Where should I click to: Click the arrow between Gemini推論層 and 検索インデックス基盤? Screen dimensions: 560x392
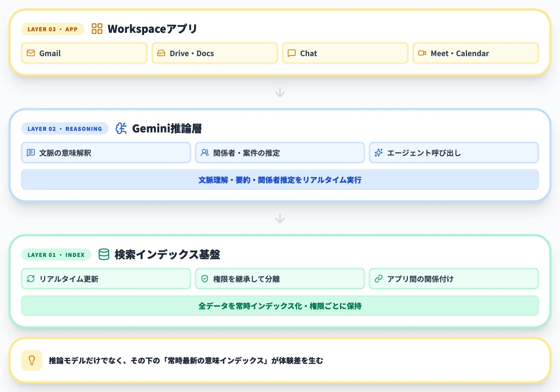tap(280, 219)
